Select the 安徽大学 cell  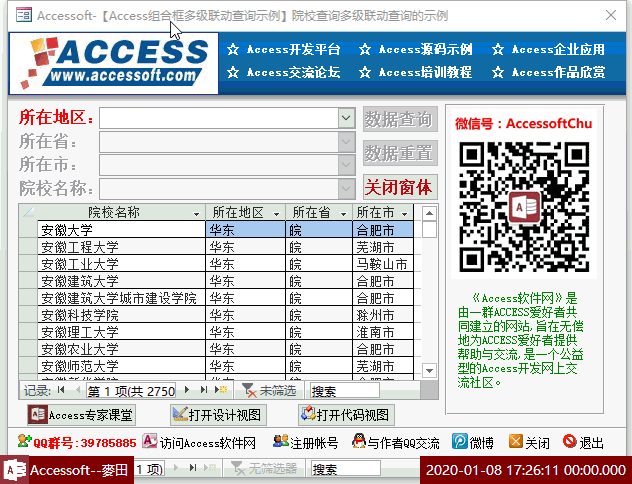(121, 230)
